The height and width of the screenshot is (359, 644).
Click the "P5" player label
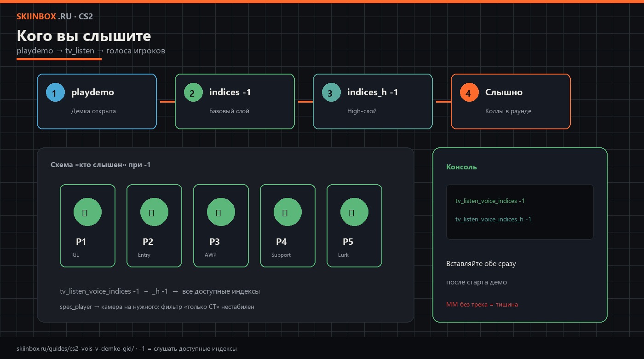[348, 242]
